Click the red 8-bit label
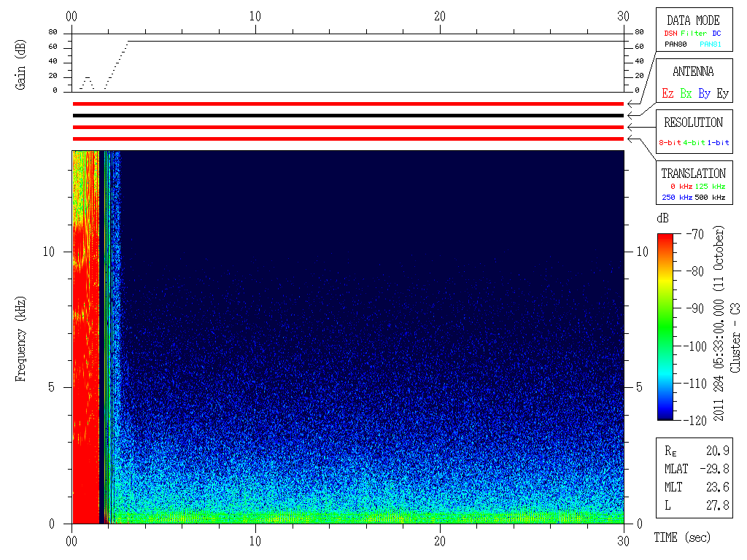 pos(670,142)
